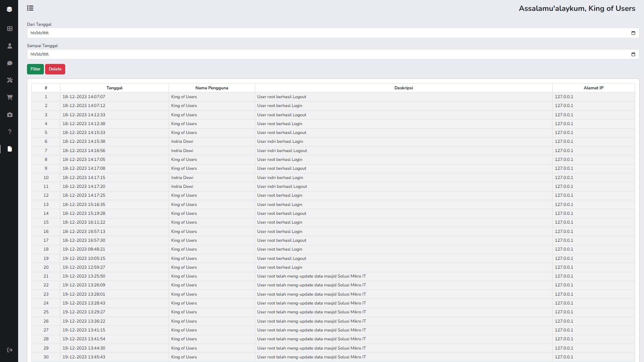Open calendar picker for Sampai Tanggal
Viewport: 644px width, 362px height.
click(633, 54)
